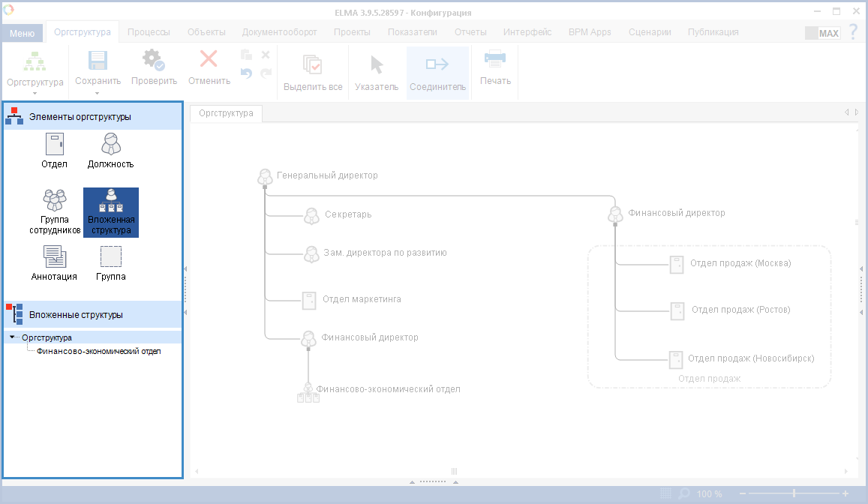The image size is (868, 504).
Task: Click the zoom slider handle
Action: tap(794, 493)
